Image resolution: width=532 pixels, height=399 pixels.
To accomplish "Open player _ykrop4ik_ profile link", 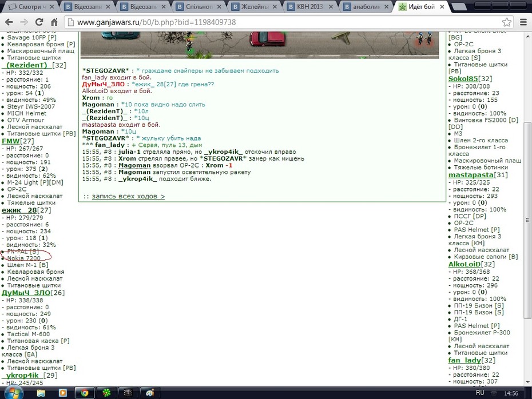I will coord(22,375).
